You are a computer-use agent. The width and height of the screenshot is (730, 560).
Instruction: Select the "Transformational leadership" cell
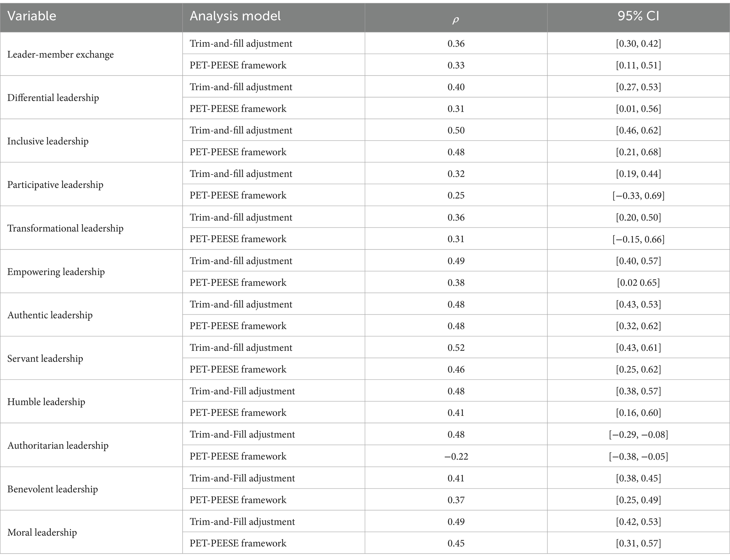click(x=65, y=228)
